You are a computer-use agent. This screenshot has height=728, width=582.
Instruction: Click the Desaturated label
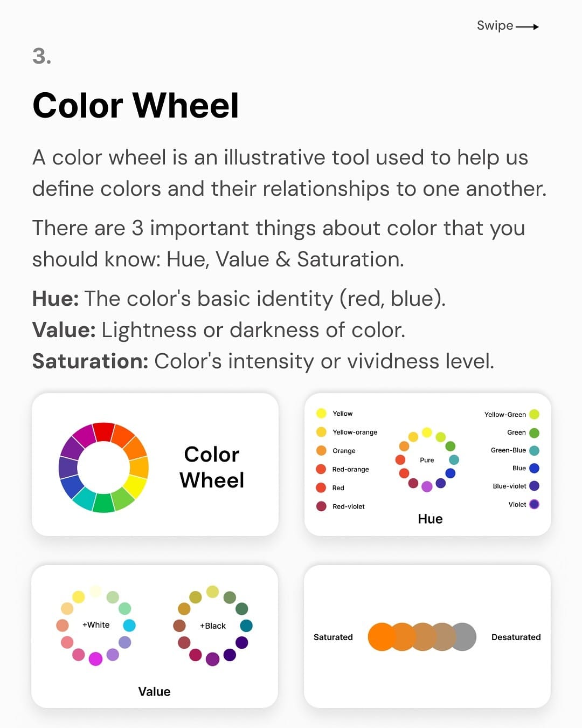point(516,637)
